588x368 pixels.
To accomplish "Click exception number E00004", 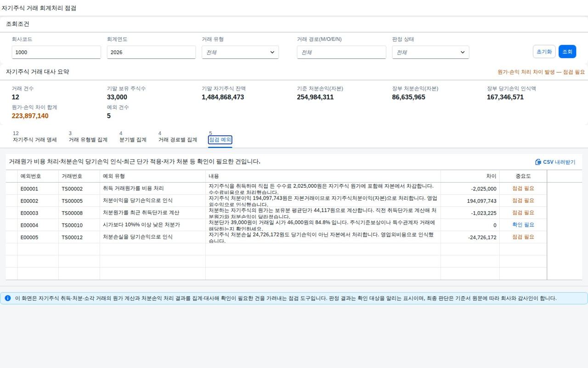I will [x=29, y=225].
